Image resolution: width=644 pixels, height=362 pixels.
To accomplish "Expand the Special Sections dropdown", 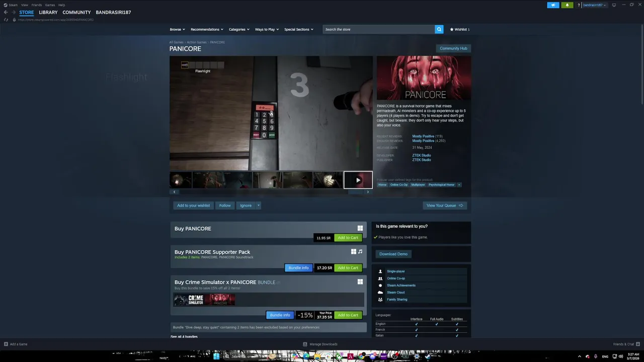I will pyautogui.click(x=298, y=29).
